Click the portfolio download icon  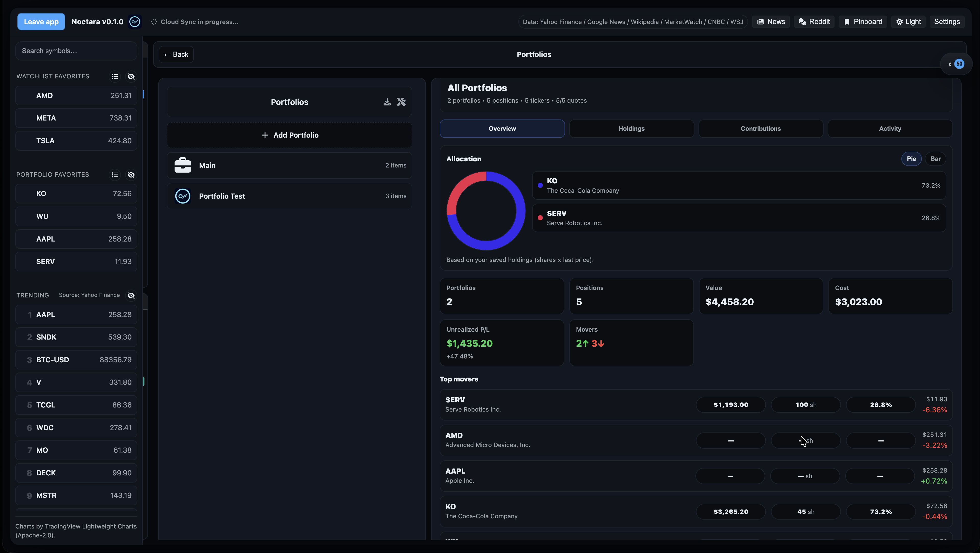pyautogui.click(x=387, y=102)
